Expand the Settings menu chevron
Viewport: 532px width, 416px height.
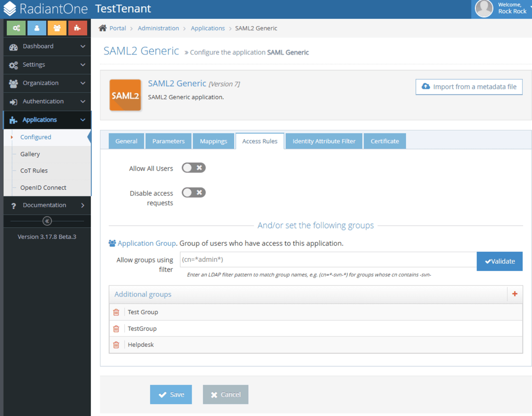[82, 64]
